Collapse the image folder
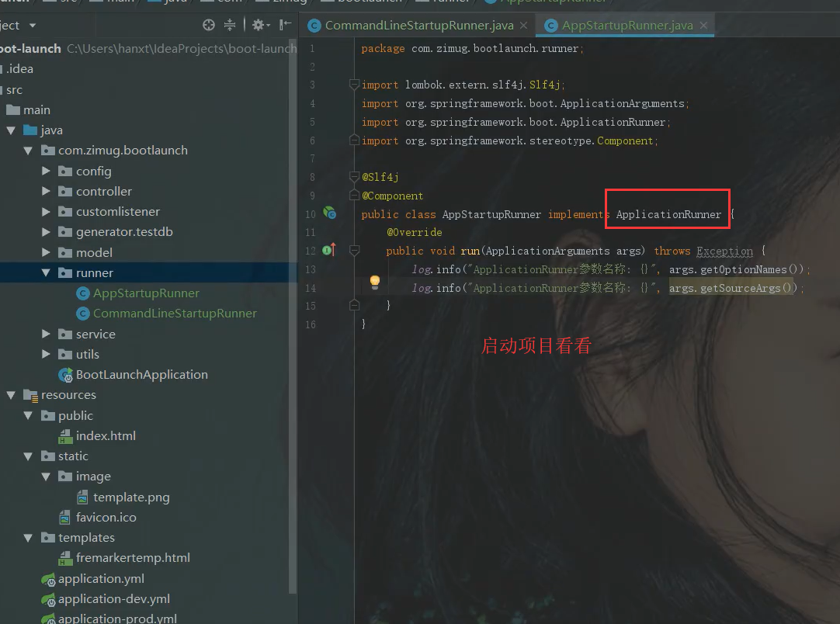Image resolution: width=840 pixels, height=624 pixels. click(x=46, y=477)
